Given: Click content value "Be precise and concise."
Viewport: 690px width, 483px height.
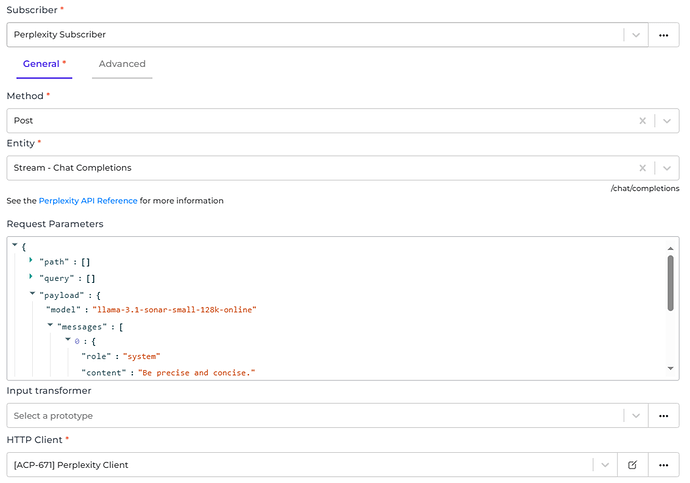Looking at the screenshot, I should [x=197, y=373].
